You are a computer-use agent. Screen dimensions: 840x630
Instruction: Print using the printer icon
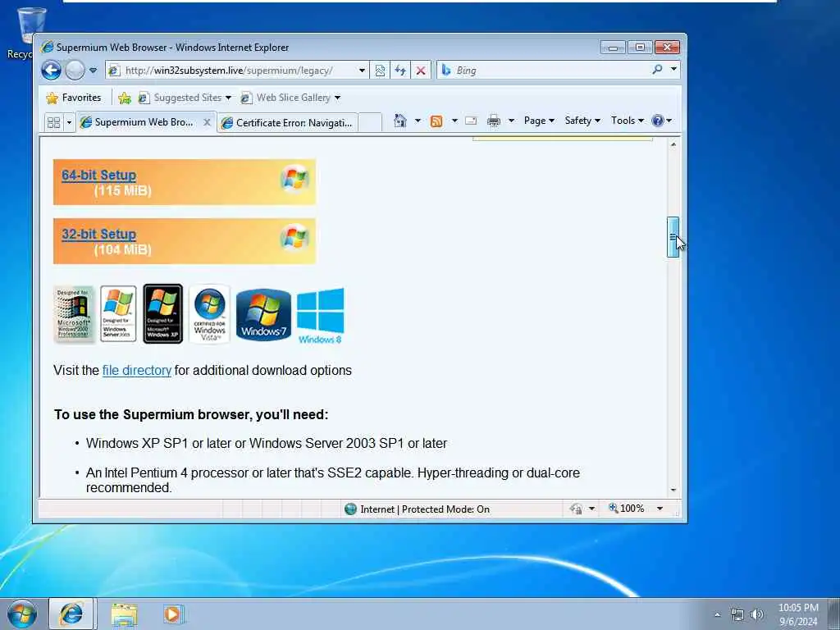coord(493,121)
